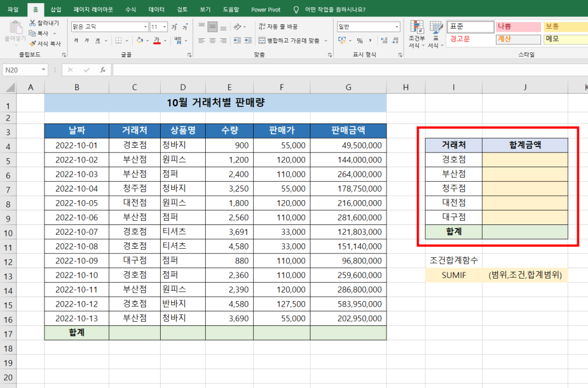Open the merge and center options arrow
Screen dimensions: 588x388
pyautogui.click(x=326, y=41)
